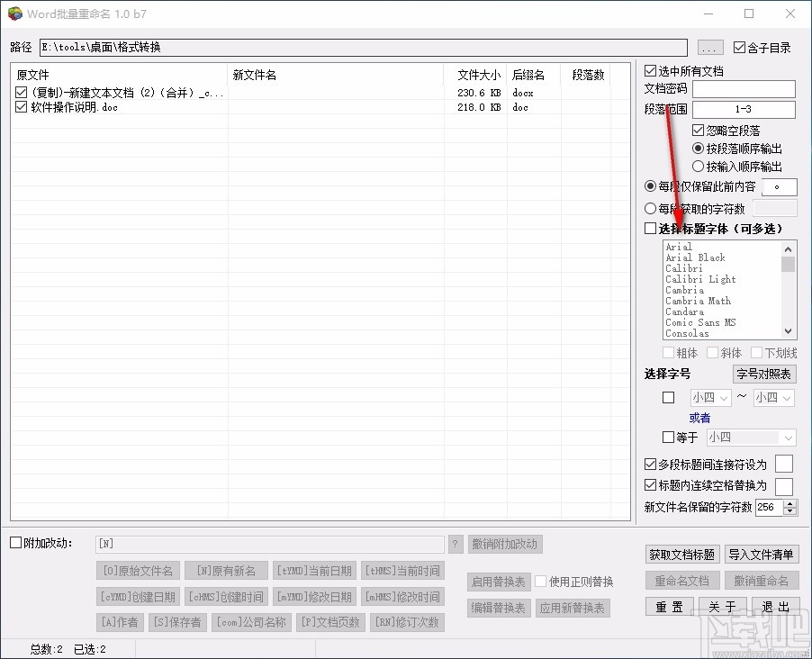Click inside the 文档密码 password field

pyautogui.click(x=743, y=89)
